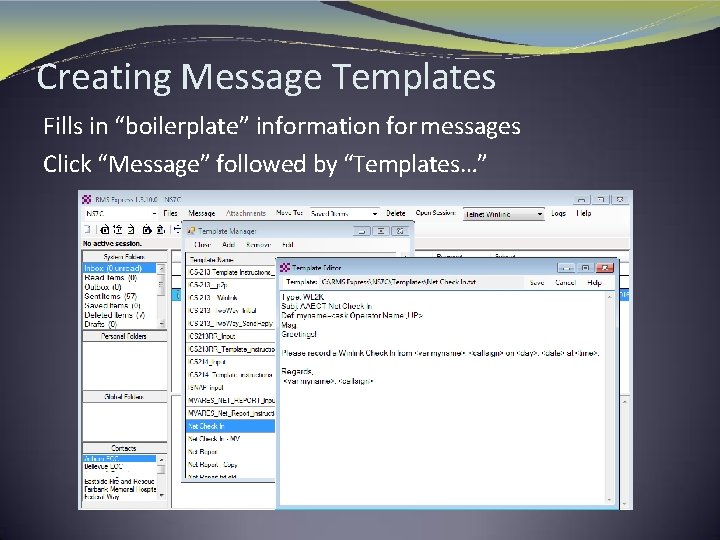Click Delete in the main menu bar
The height and width of the screenshot is (540, 720).
point(395,213)
